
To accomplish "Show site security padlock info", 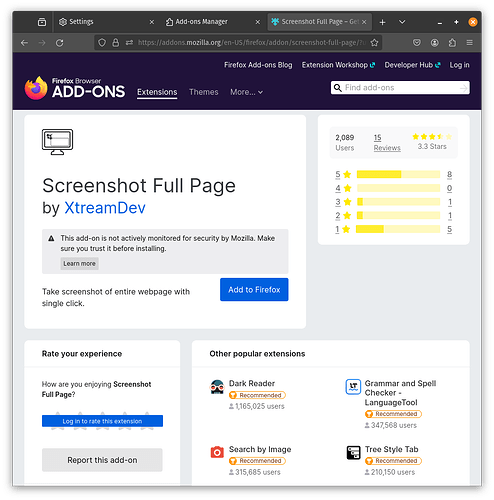I will pyautogui.click(x=116, y=43).
